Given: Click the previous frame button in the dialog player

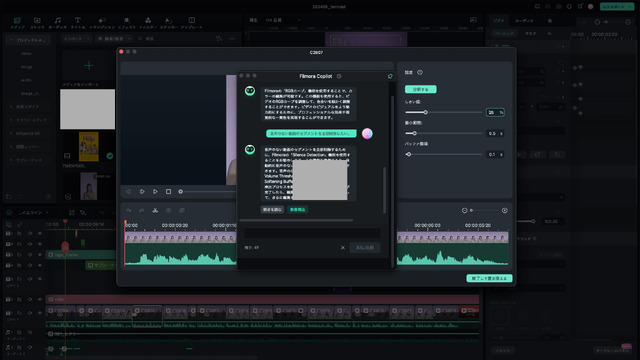Looking at the screenshot, I should [x=129, y=191].
